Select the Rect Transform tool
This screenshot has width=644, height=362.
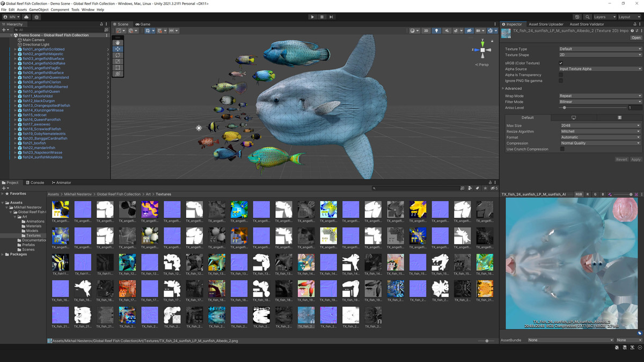pyautogui.click(x=118, y=68)
